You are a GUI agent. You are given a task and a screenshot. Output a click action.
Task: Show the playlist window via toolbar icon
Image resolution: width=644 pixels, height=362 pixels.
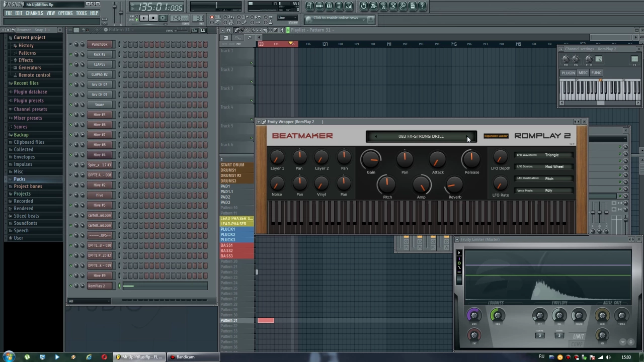point(310,6)
